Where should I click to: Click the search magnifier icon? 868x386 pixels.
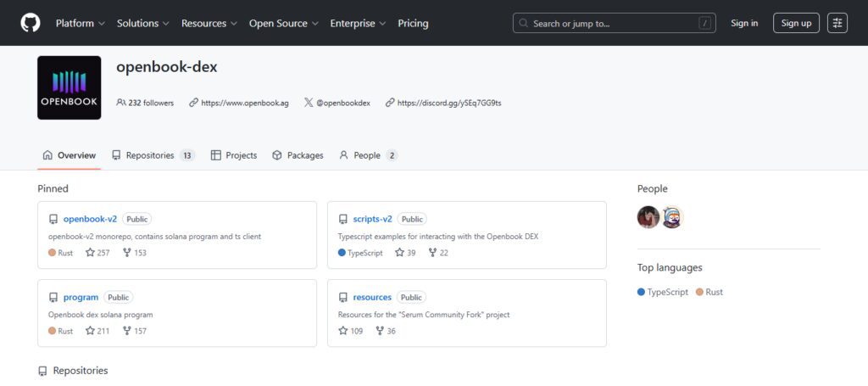[524, 23]
